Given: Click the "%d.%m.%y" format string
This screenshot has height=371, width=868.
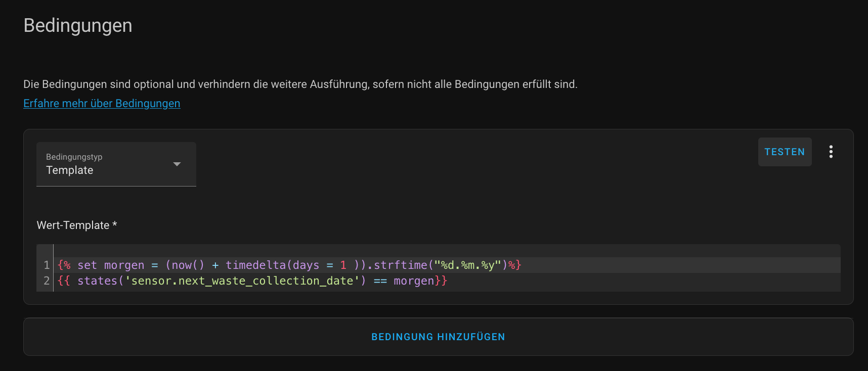Looking at the screenshot, I should click(x=467, y=265).
